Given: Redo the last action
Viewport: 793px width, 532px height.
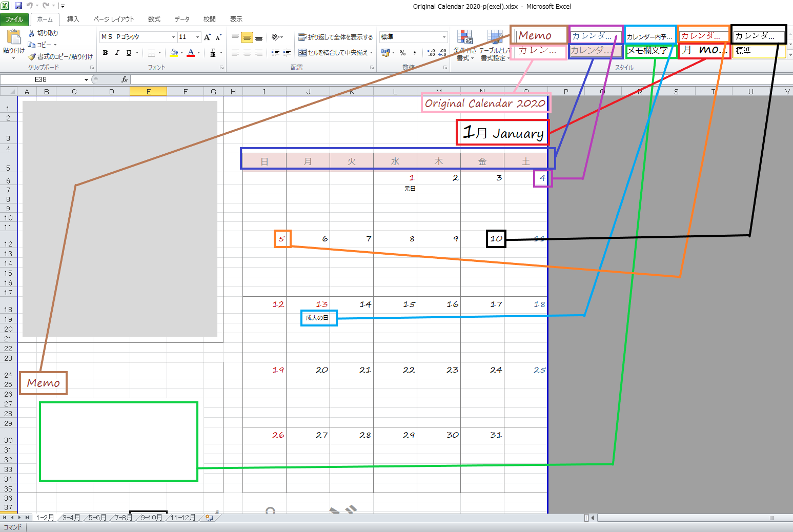Looking at the screenshot, I should pos(45,6).
